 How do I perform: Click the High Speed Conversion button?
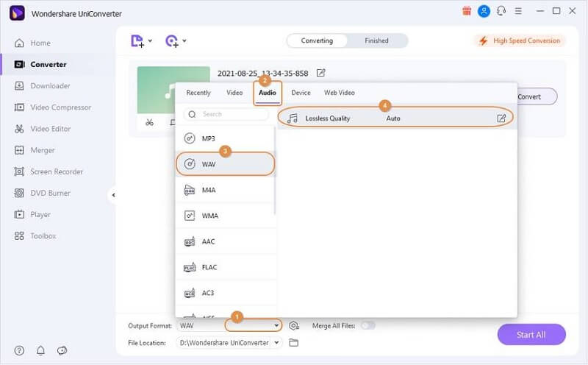520,40
